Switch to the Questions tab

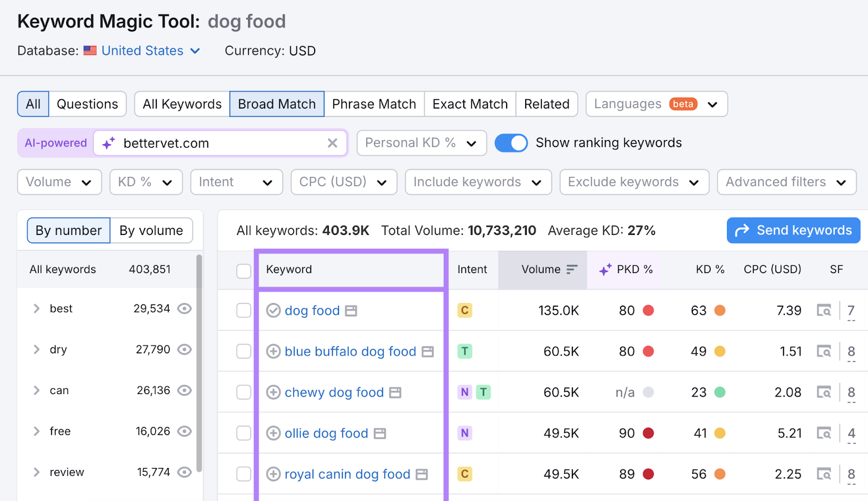(87, 104)
